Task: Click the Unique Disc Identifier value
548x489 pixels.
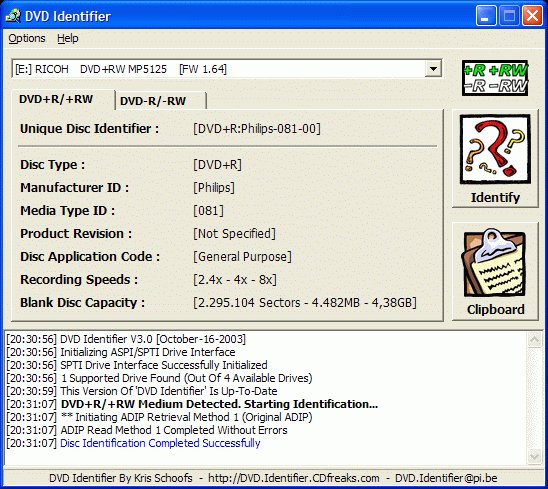Action: tap(257, 129)
